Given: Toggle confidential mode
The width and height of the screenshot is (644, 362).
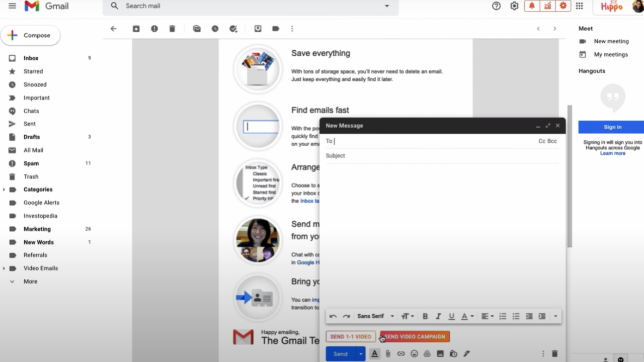Looking at the screenshot, I should click(x=453, y=354).
